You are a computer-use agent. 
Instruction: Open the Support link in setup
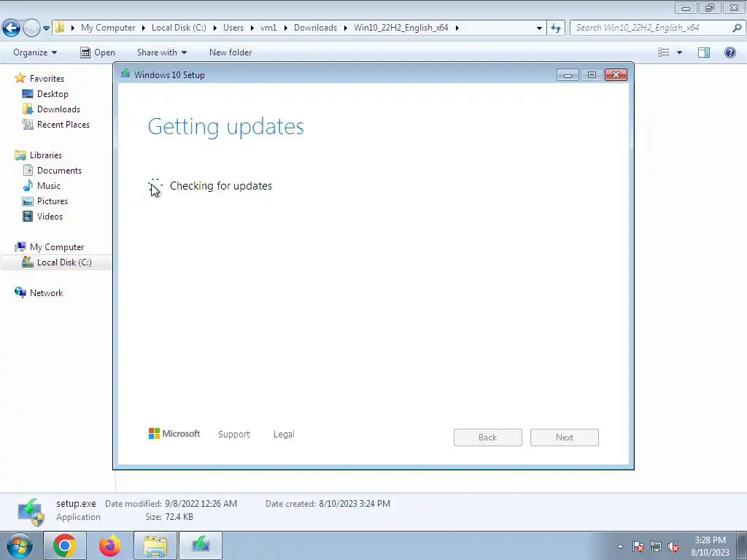click(x=234, y=435)
